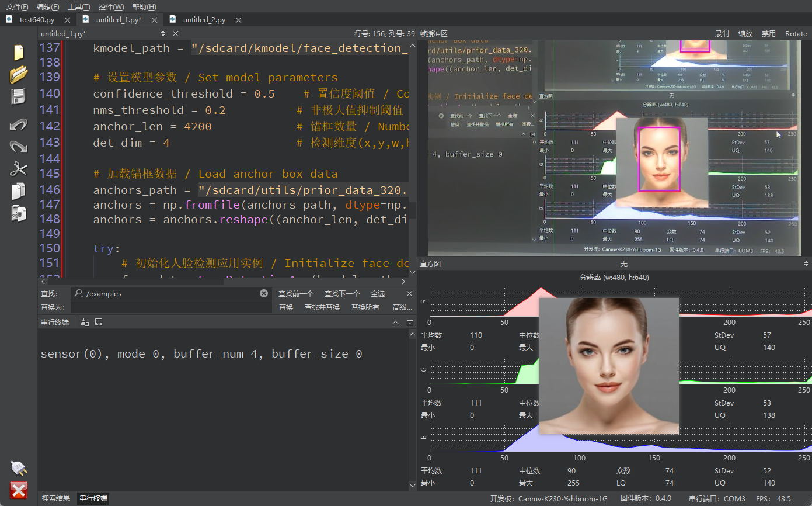The width and height of the screenshot is (812, 506).
Task: Click the New File icon in sidebar
Action: pos(19,53)
